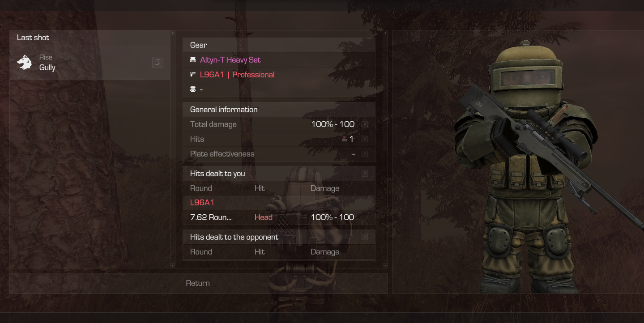The image size is (644, 323).
Task: Click the armor icon beside Altyn-T Heavy Set
Action: coord(193,60)
